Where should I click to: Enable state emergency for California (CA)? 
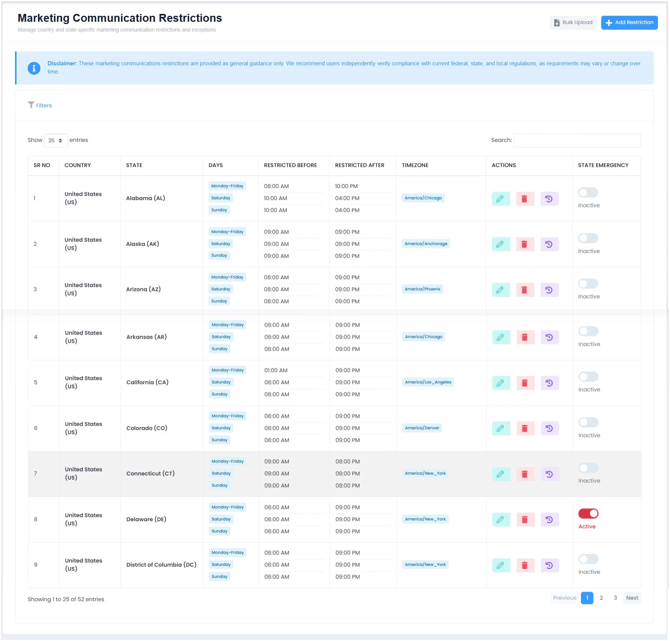point(588,376)
